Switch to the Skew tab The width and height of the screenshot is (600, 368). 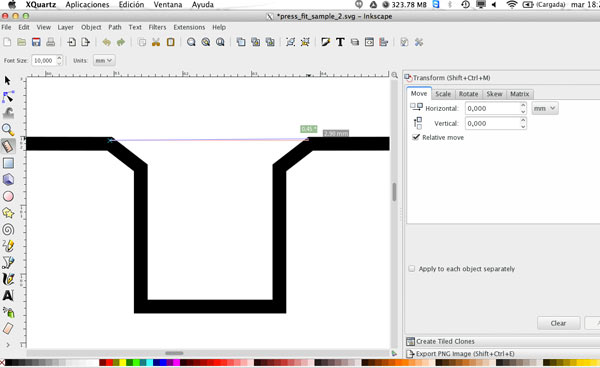point(494,94)
